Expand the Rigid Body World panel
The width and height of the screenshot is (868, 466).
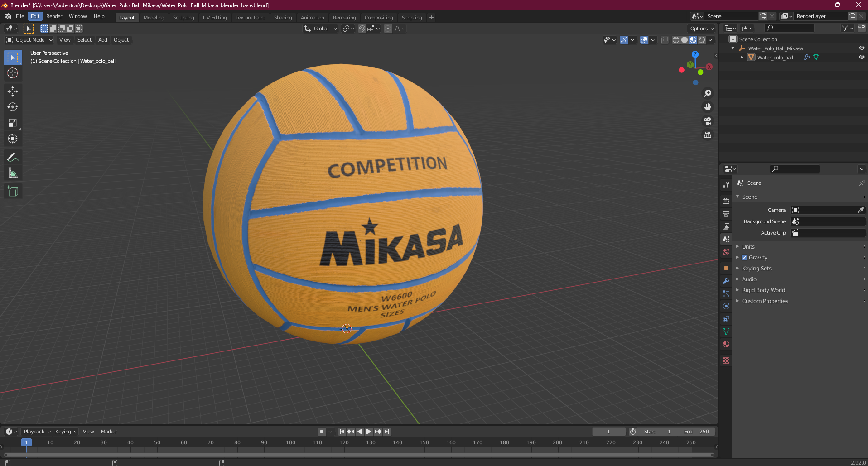click(763, 290)
